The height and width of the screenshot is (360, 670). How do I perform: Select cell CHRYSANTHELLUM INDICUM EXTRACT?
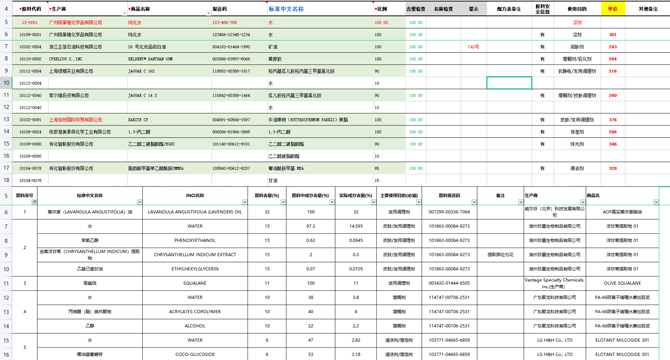coord(195,255)
